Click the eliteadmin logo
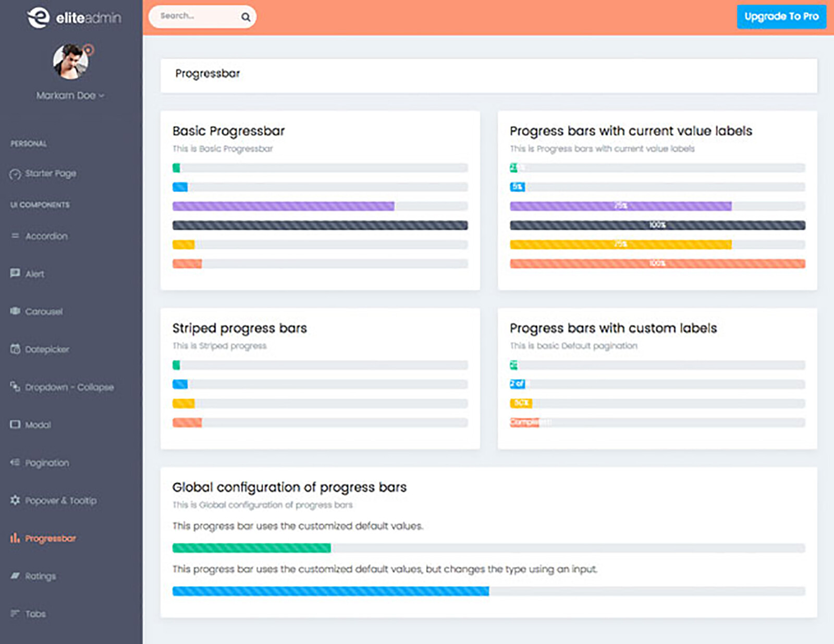Viewport: 834px width, 644px height. click(x=74, y=17)
